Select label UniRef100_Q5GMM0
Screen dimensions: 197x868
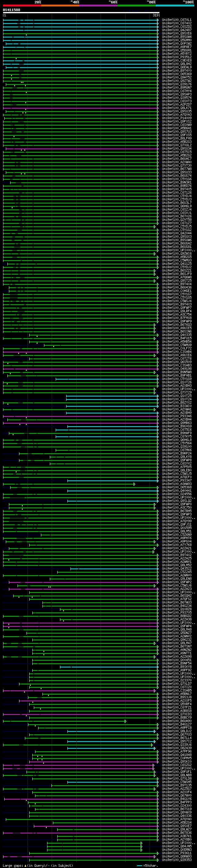tap(177, 40)
